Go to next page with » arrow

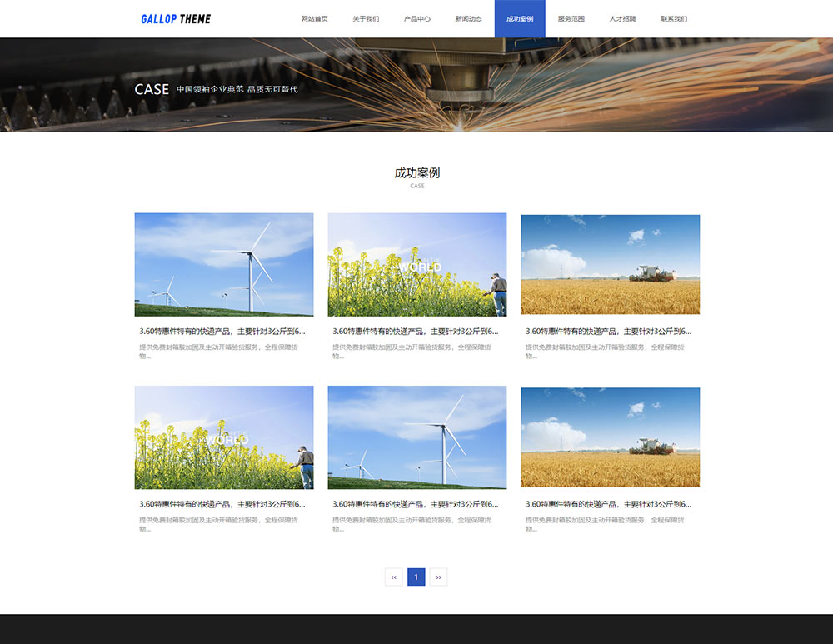(x=438, y=577)
